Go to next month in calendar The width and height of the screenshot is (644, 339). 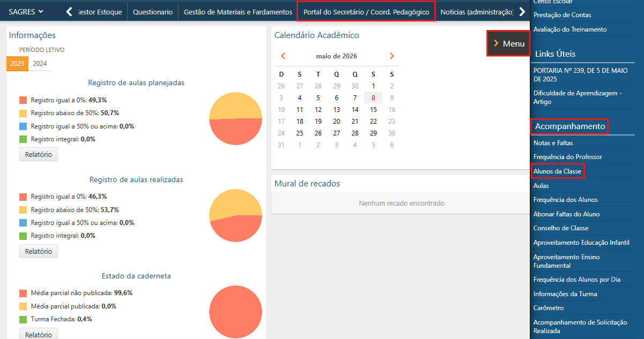392,56
